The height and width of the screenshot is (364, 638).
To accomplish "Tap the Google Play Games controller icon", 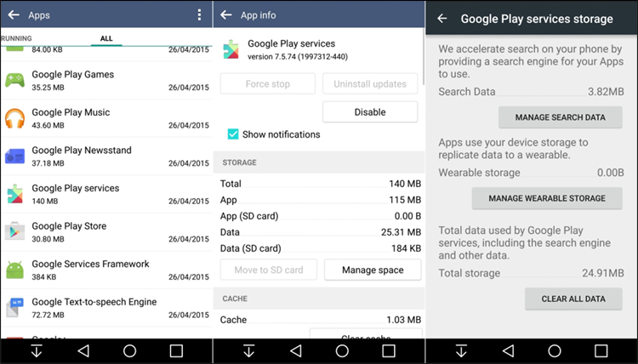I will [15, 80].
